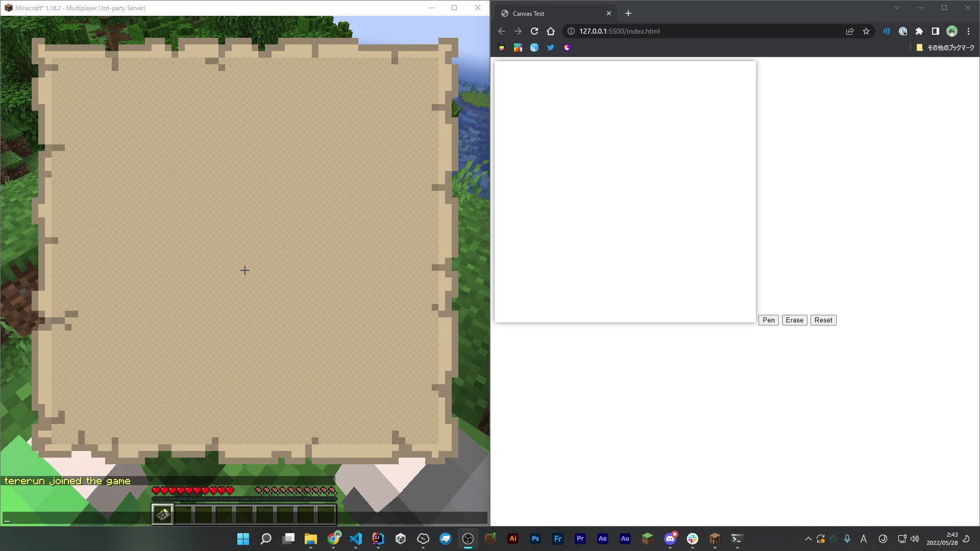Open notifications moon icon
This screenshot has height=551, width=980.
click(x=966, y=539)
